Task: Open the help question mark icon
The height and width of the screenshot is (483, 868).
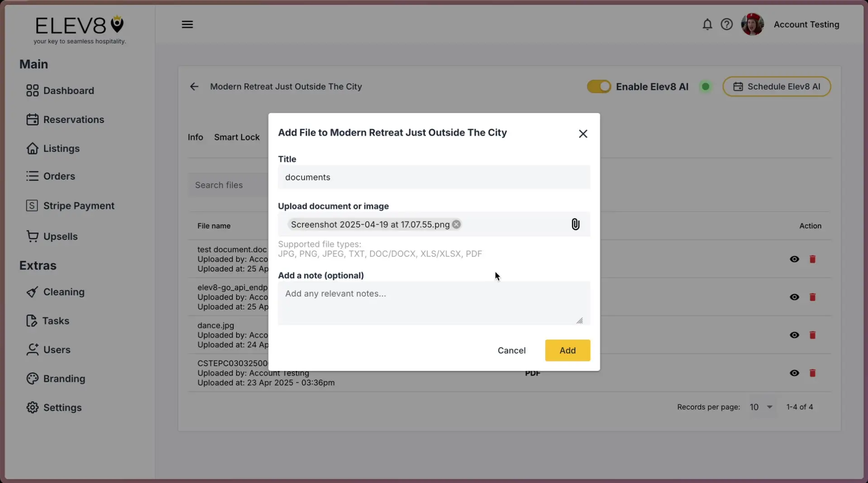Action: 726,24
